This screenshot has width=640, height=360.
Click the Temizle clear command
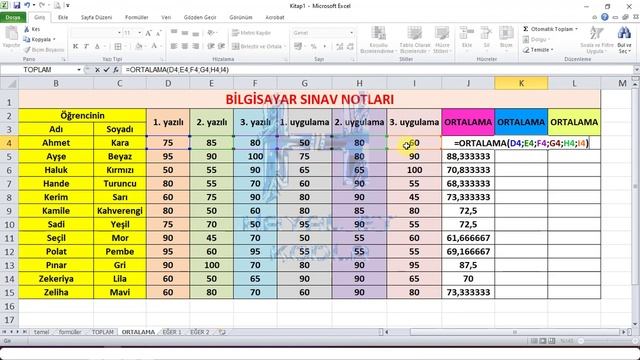pyautogui.click(x=538, y=50)
